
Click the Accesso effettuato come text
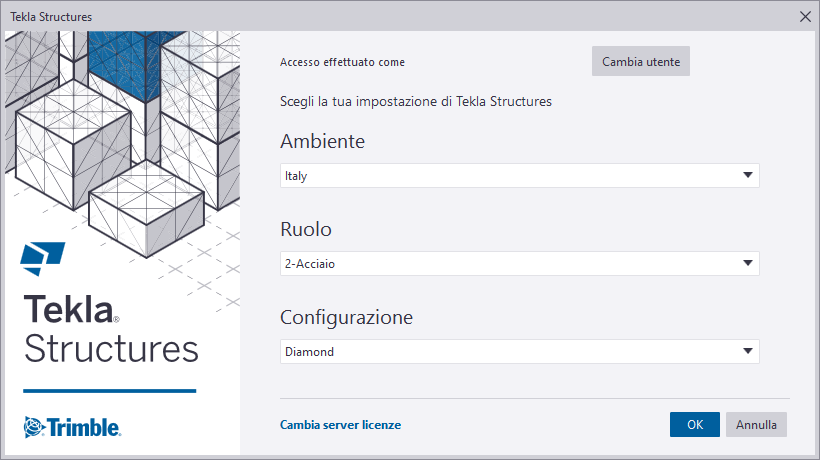343,62
